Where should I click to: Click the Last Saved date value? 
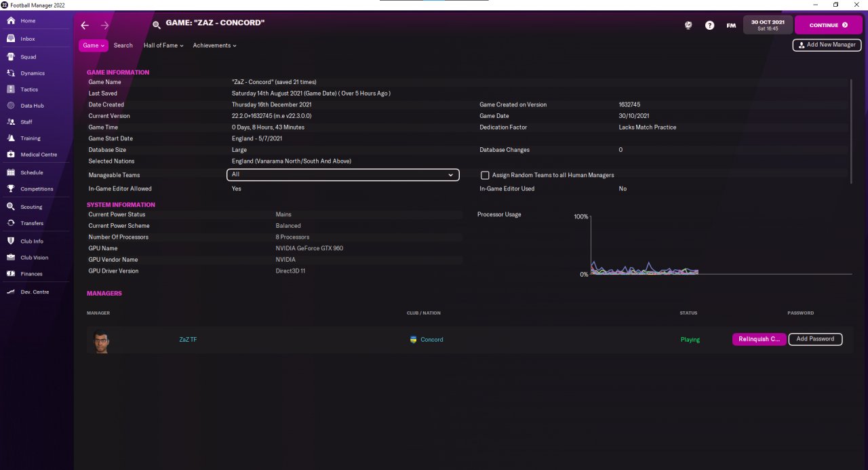(311, 93)
